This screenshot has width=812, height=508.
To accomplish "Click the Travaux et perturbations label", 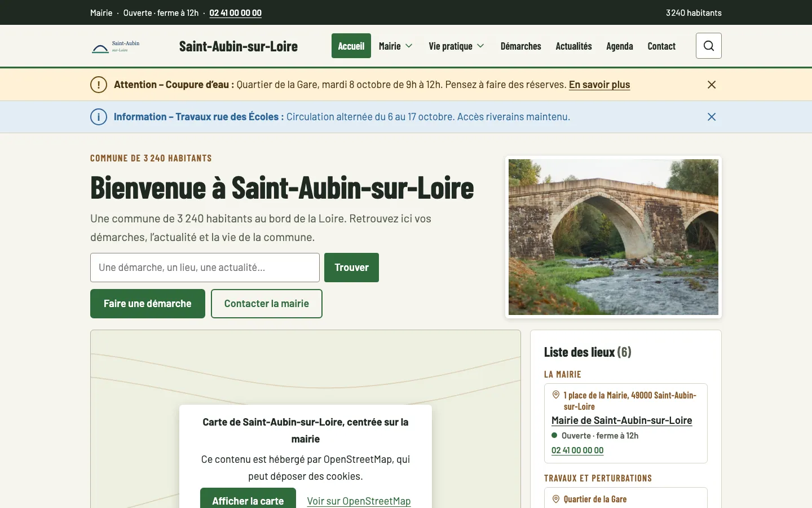I will (598, 478).
